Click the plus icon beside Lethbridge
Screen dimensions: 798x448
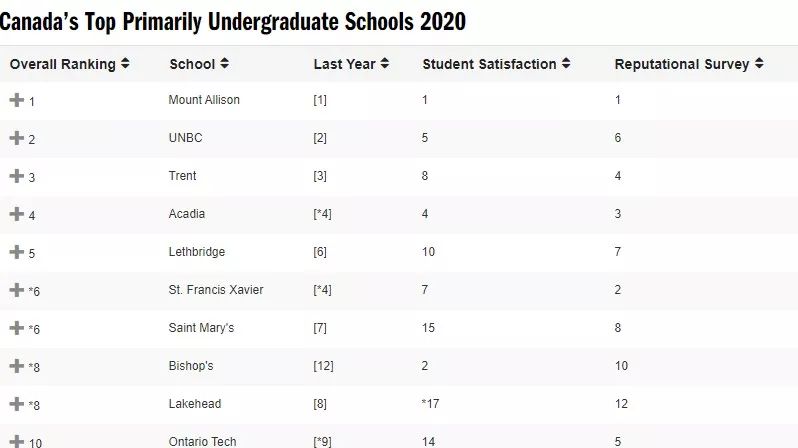pos(17,252)
